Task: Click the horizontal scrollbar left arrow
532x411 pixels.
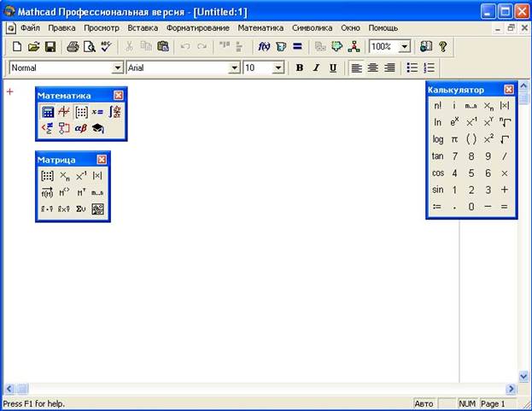Action: (9, 389)
